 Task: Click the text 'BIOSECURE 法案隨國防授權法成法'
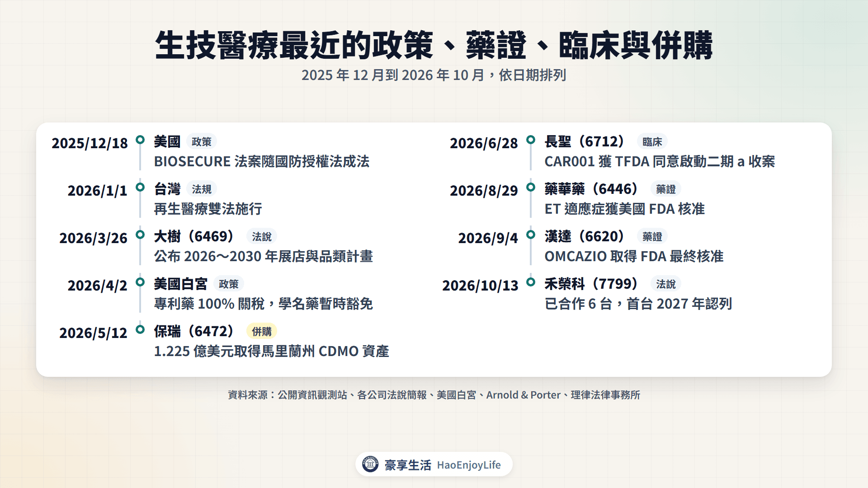click(262, 162)
